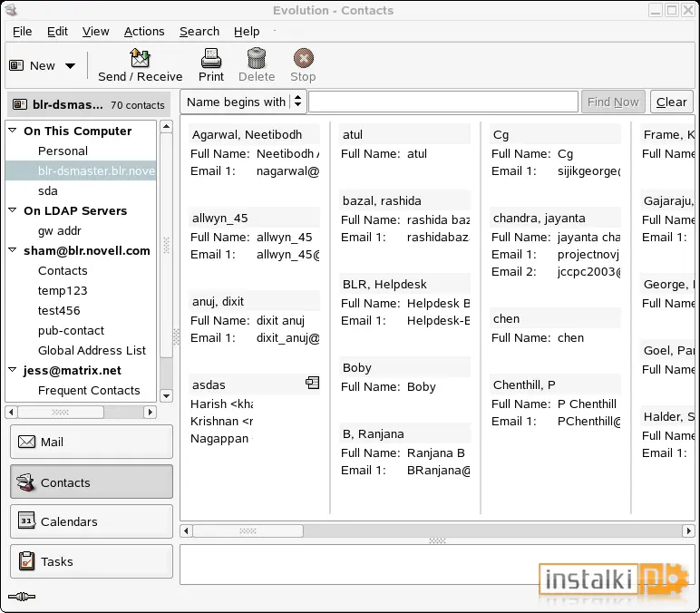This screenshot has height=613, width=700.
Task: Click the Find Now button
Action: tap(613, 102)
